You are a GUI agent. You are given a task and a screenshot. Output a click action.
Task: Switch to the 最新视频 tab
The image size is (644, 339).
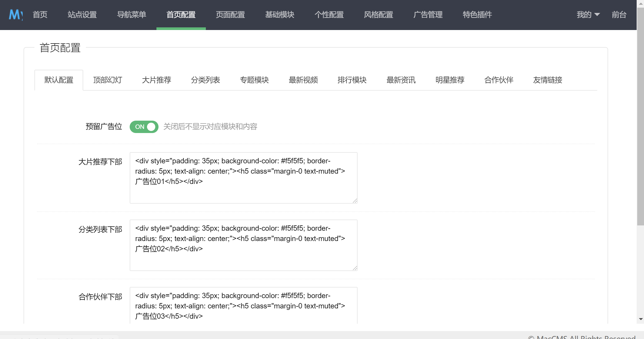pos(303,80)
